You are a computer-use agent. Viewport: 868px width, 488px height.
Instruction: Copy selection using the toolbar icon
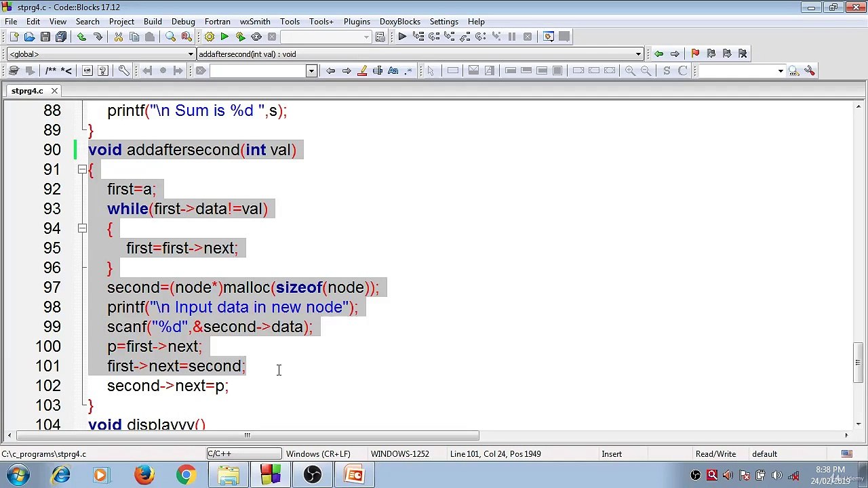coord(134,37)
